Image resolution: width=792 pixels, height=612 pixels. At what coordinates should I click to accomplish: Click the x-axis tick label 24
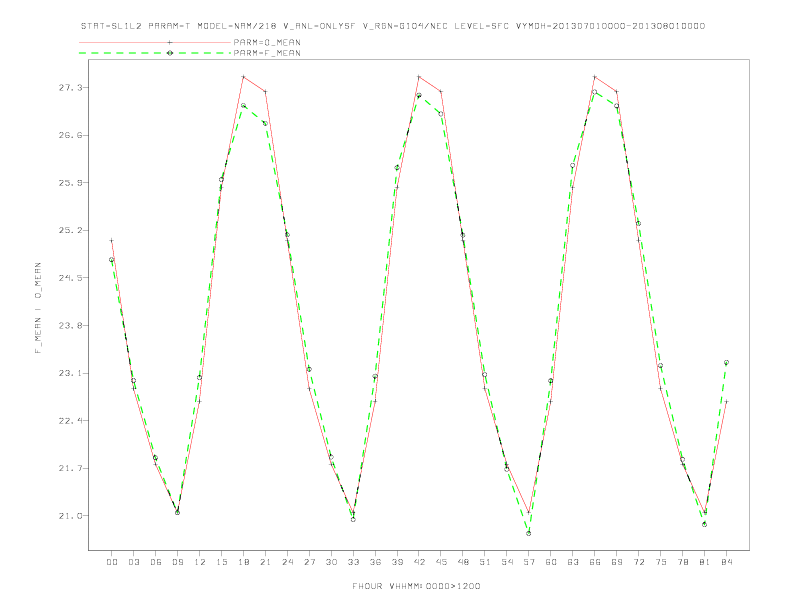point(287,562)
